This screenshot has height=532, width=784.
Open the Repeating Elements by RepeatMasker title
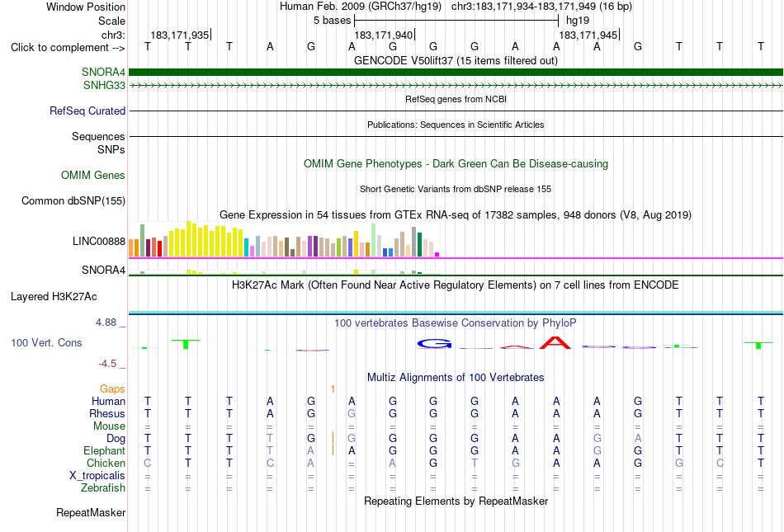[x=456, y=501]
